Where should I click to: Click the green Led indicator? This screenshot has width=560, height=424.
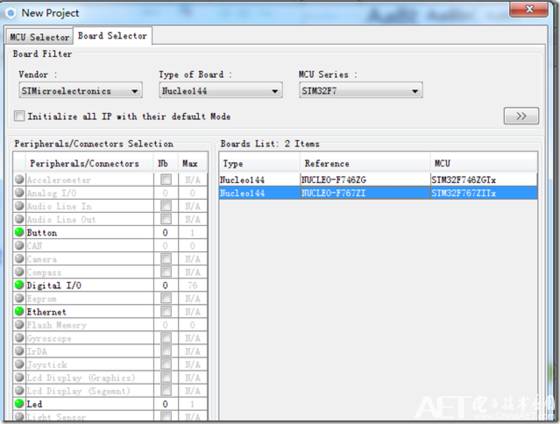19,404
